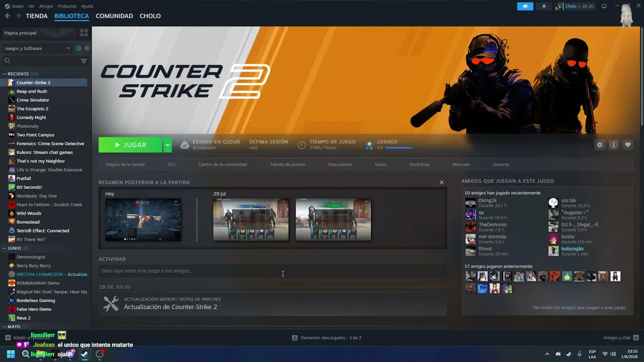Screen dimensions: 644x362
Task: Click the search magnifier in the library sidebar
Action: 7,61
